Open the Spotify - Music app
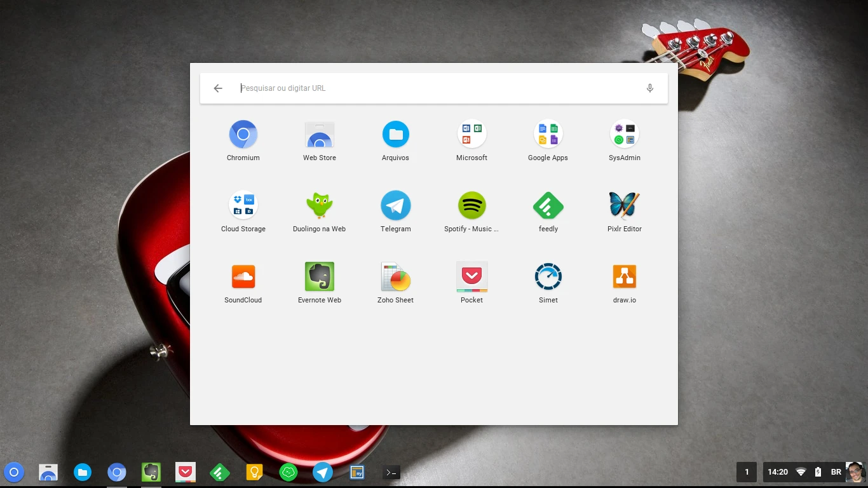This screenshot has width=868, height=488. (471, 206)
